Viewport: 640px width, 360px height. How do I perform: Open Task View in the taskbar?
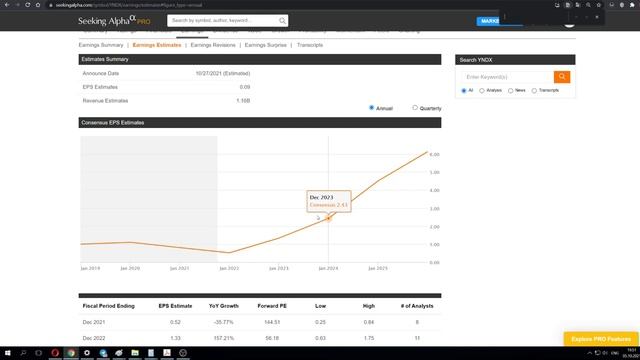pyautogui.click(x=39, y=353)
